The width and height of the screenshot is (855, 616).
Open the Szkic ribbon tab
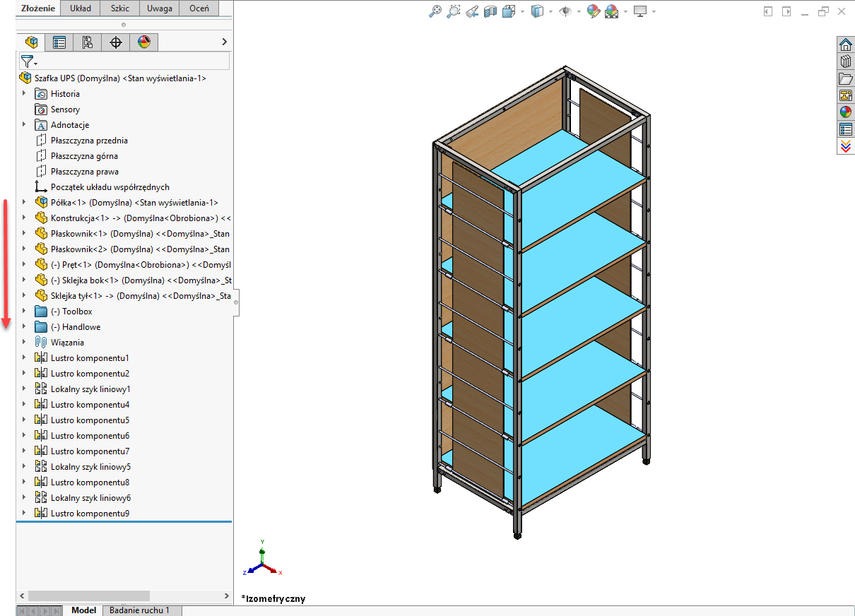pos(119,8)
